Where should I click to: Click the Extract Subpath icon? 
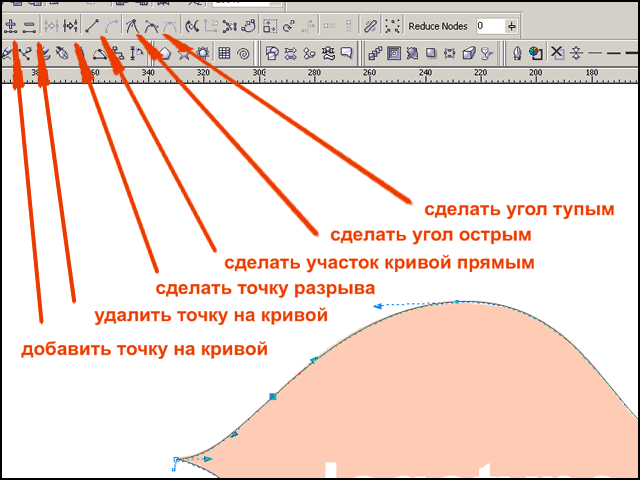click(x=229, y=27)
